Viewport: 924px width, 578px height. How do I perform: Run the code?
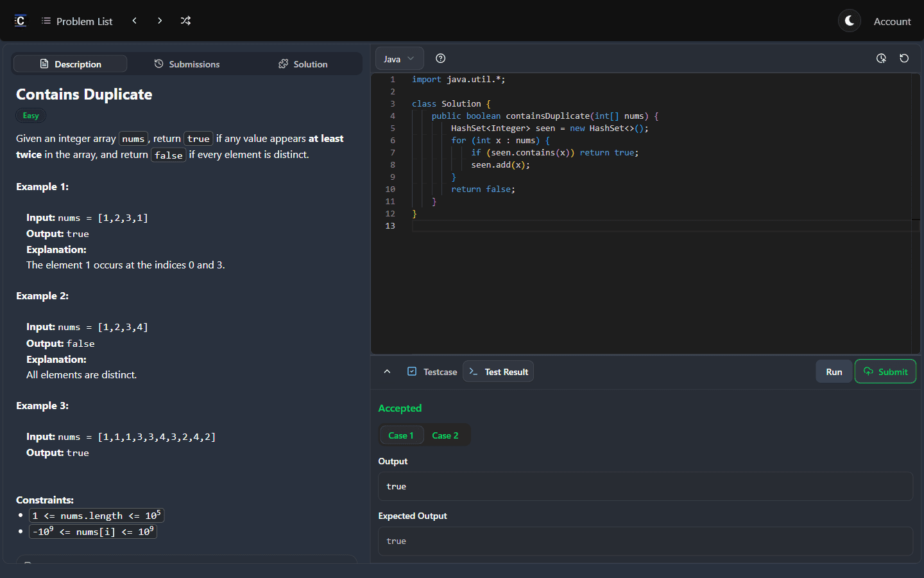coord(834,371)
